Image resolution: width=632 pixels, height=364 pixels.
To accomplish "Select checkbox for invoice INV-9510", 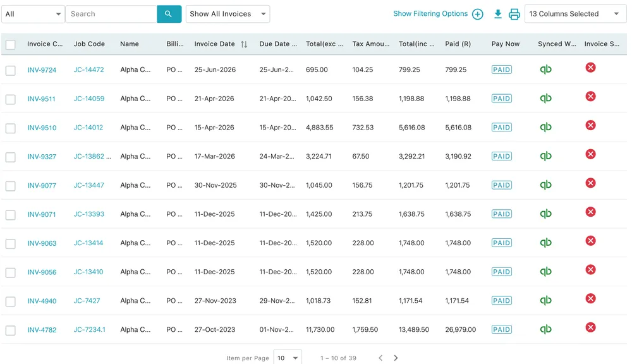I will pos(11,128).
